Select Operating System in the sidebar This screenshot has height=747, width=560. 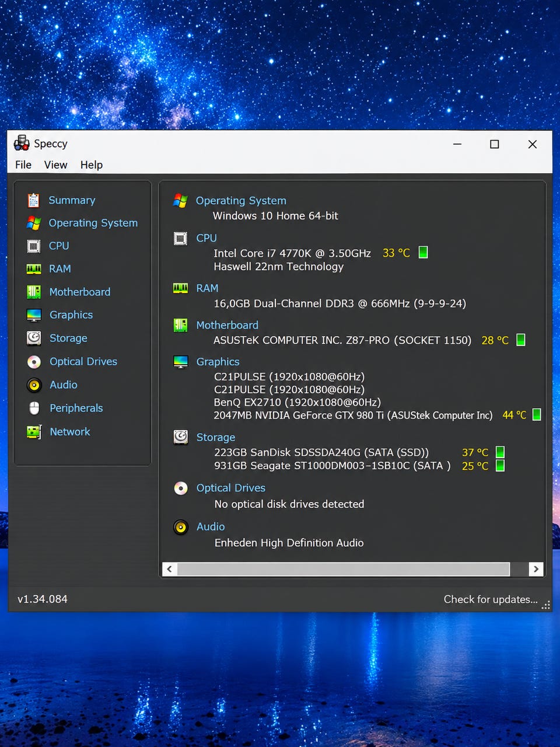(x=93, y=223)
